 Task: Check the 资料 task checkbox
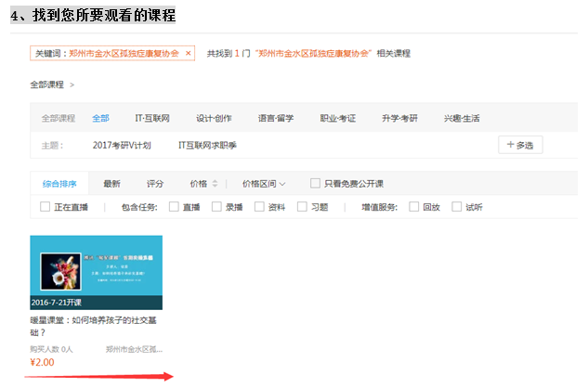point(259,207)
